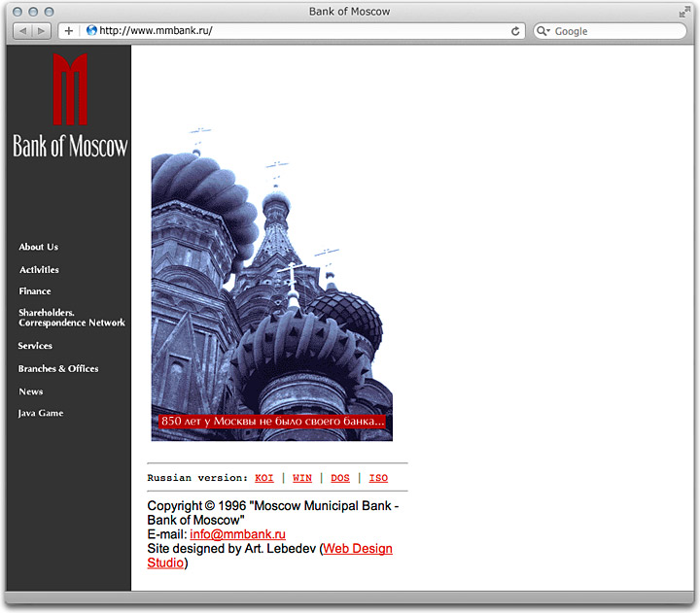Screen dimensions: 700x613
Task: Launch the Java Game link
Action: coord(41,414)
